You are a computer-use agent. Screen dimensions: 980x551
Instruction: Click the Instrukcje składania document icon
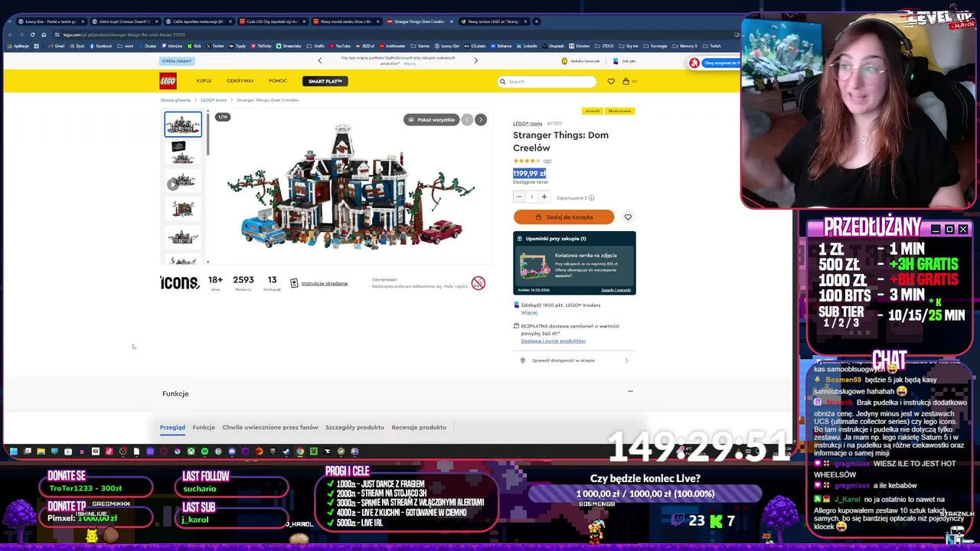pos(294,283)
